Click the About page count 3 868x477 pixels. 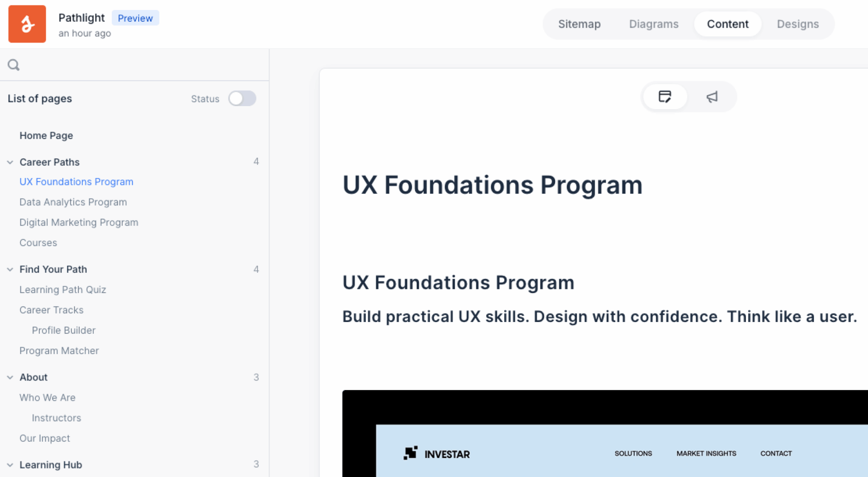pos(256,377)
